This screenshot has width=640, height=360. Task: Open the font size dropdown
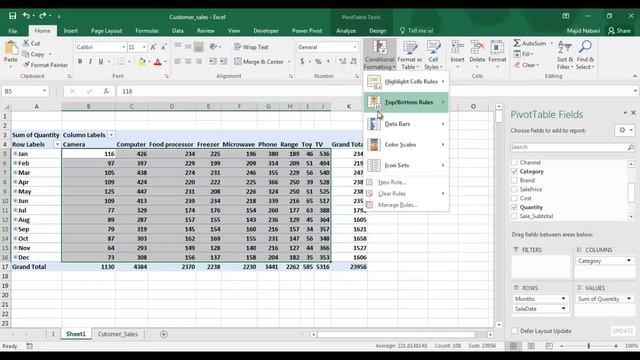(144, 47)
